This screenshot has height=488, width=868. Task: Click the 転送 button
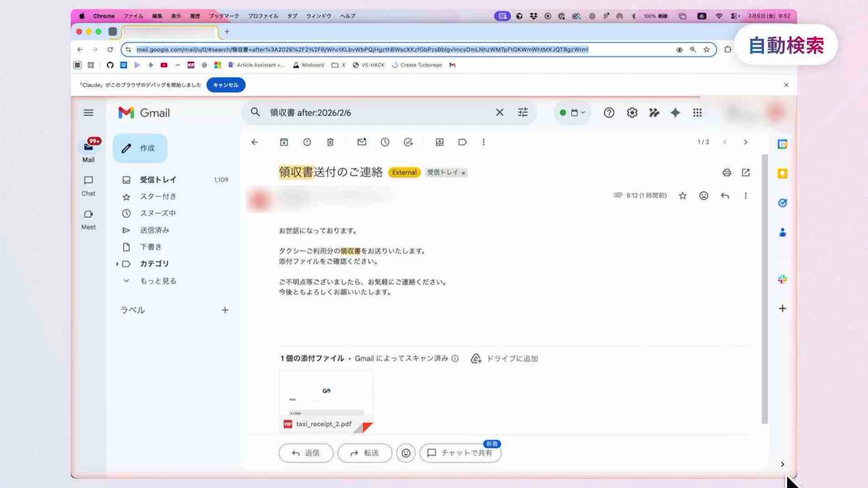365,453
